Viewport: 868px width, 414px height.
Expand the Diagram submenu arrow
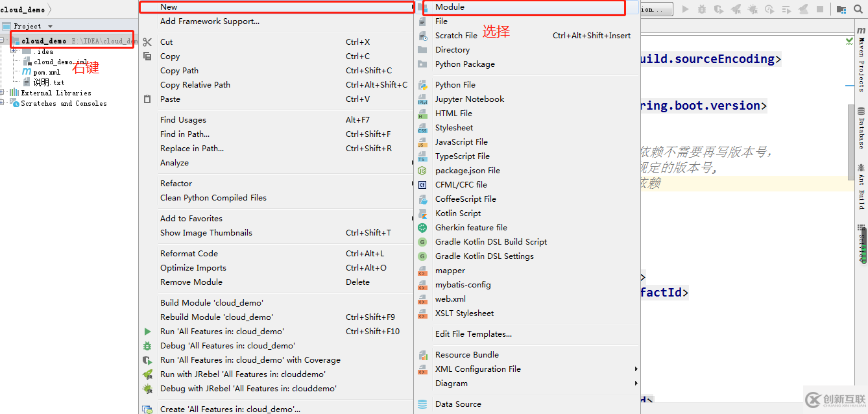pos(636,383)
